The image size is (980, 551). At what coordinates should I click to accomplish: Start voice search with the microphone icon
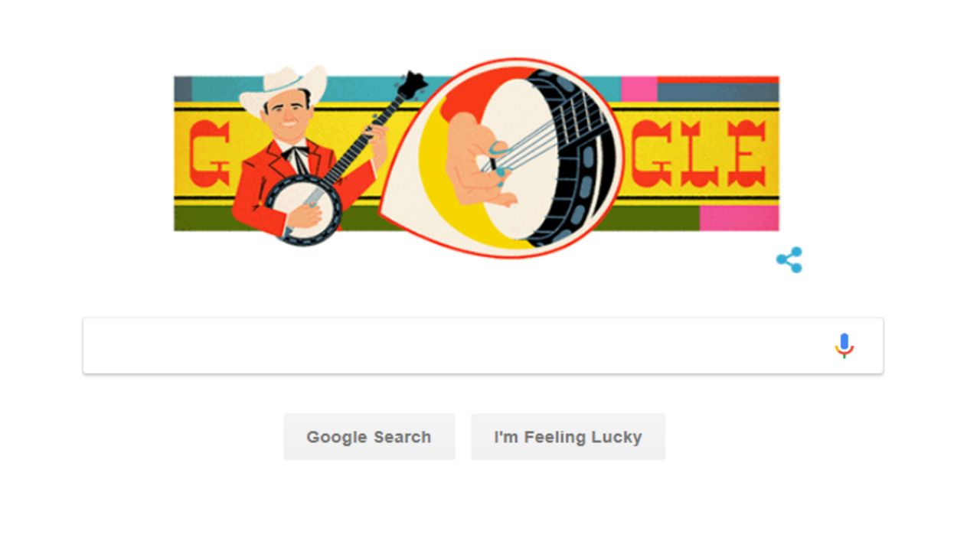tap(844, 346)
